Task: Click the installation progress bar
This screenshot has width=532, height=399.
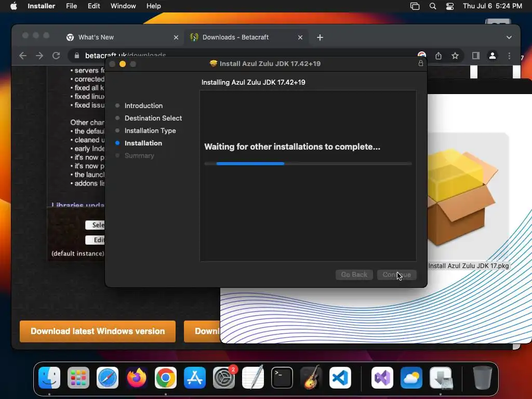Action: [x=308, y=164]
